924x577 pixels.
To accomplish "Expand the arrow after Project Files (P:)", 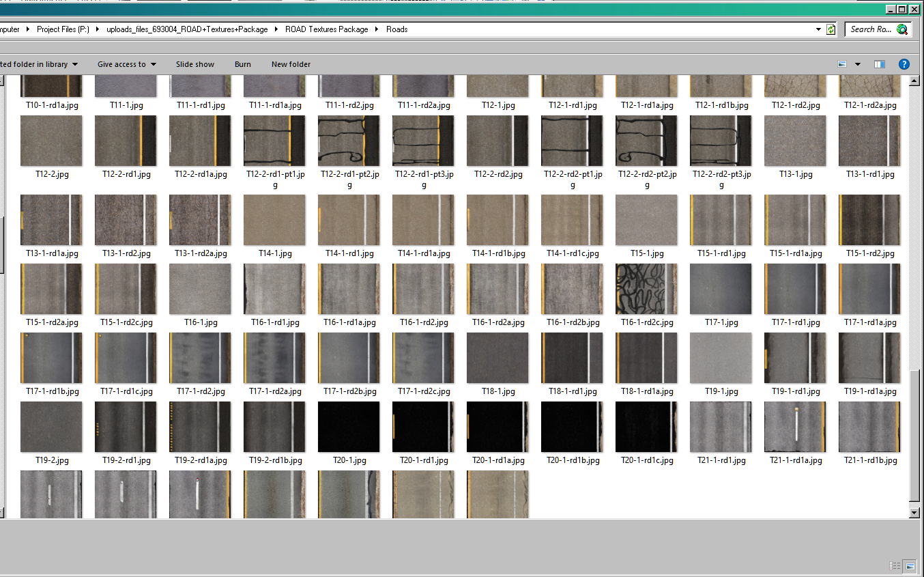I will (x=98, y=29).
